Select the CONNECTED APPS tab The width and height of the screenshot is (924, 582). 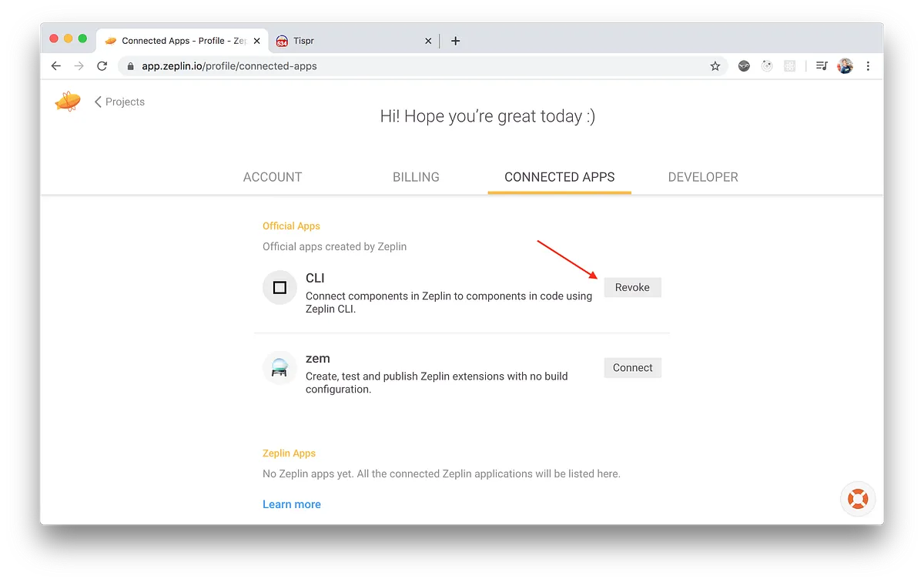(560, 177)
